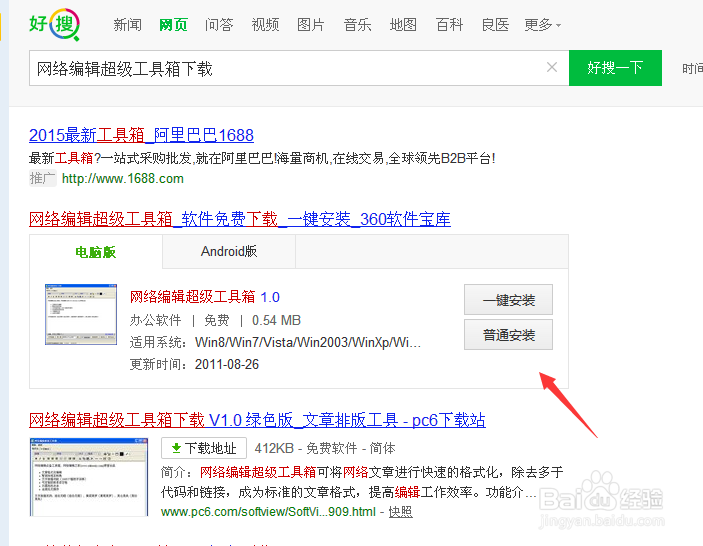Select the 电脑版 tab
703x546 pixels.
point(95,252)
